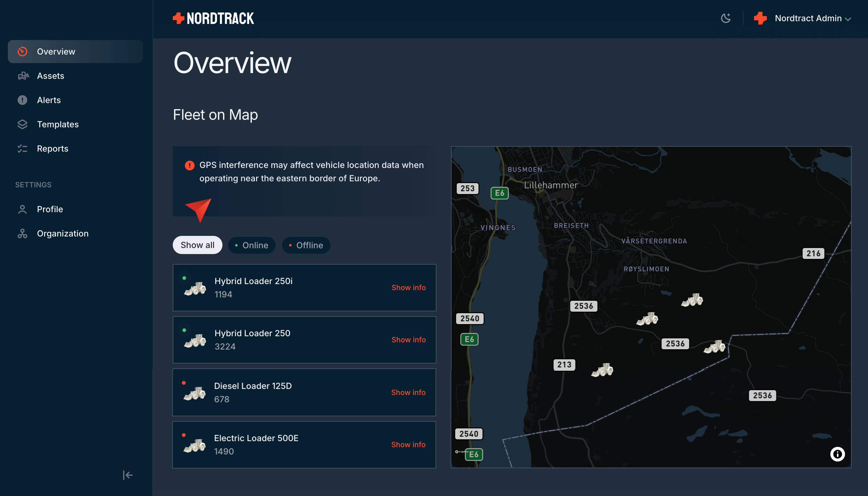Viewport: 868px width, 496px height.
Task: Show info for Diesel Loader 125D
Action: coord(408,392)
